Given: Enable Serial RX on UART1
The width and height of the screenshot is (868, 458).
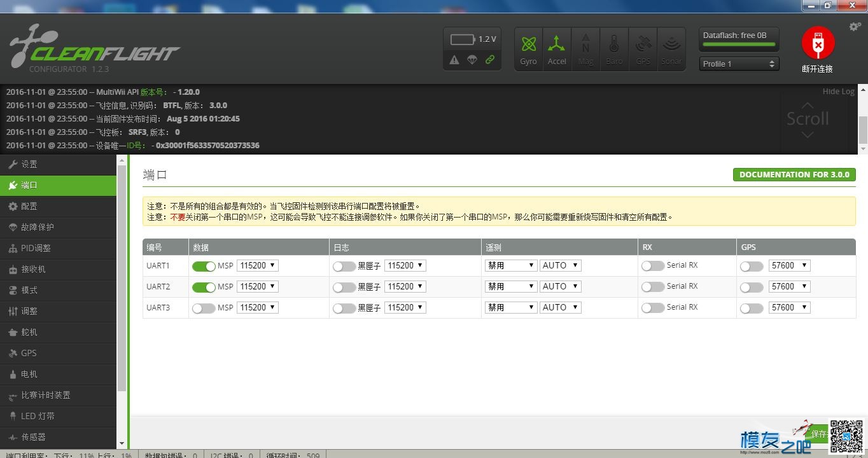Looking at the screenshot, I should coord(653,266).
